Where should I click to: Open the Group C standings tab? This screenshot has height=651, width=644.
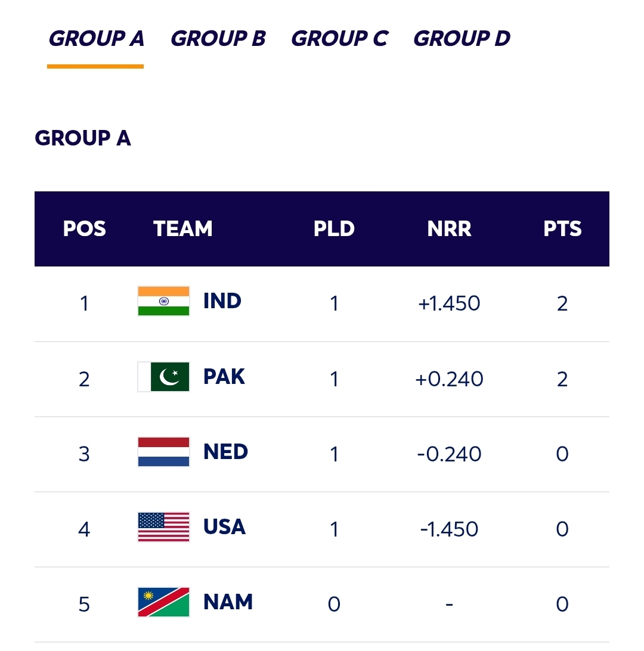(340, 38)
